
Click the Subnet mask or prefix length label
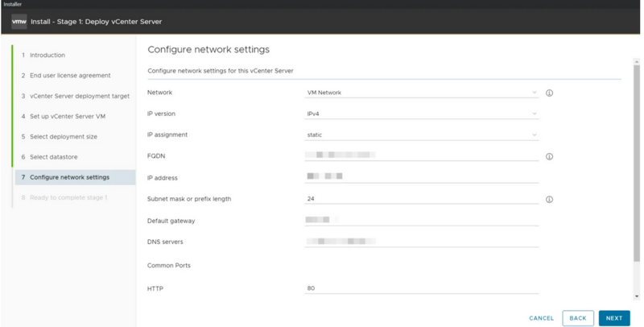[x=189, y=199]
